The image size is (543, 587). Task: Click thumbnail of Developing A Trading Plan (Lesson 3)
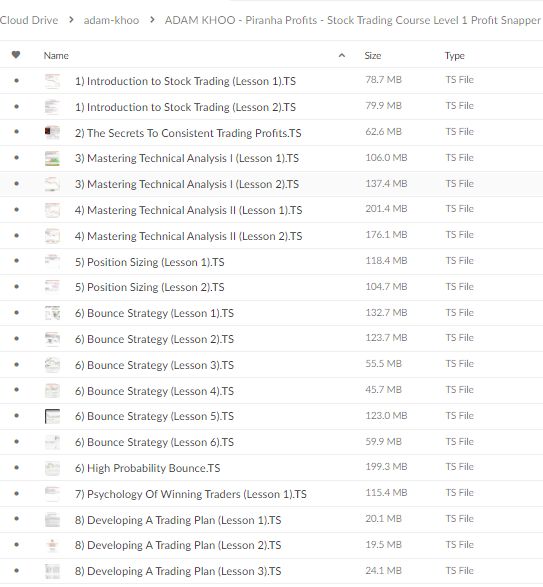pos(52,571)
